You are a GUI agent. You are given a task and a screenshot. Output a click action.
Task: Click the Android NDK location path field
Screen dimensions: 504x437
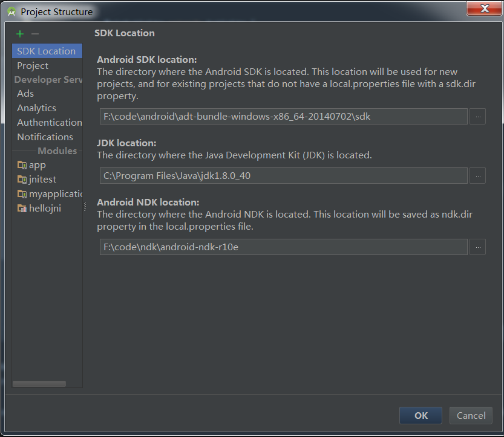(x=284, y=247)
